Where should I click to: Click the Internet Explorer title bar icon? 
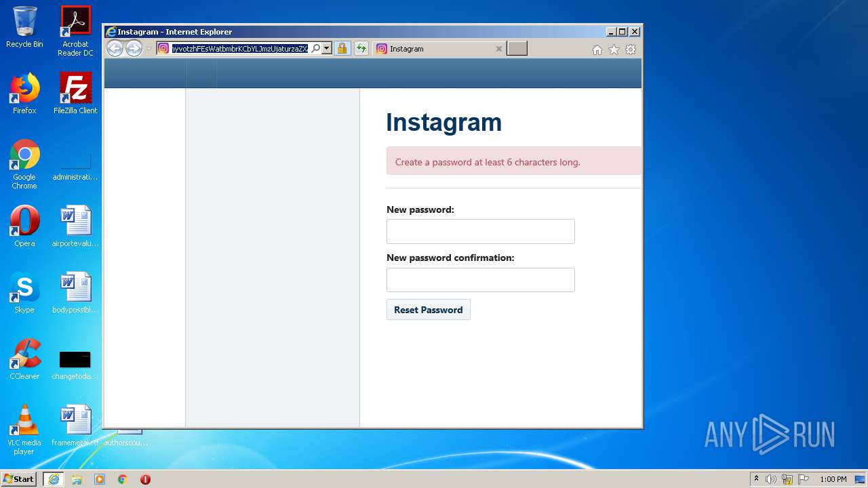pos(111,32)
